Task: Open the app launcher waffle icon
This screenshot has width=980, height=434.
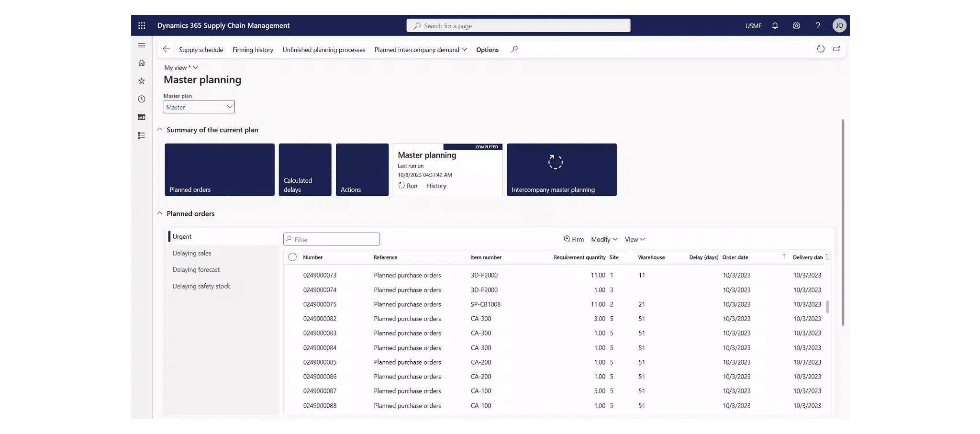Action: [x=142, y=25]
